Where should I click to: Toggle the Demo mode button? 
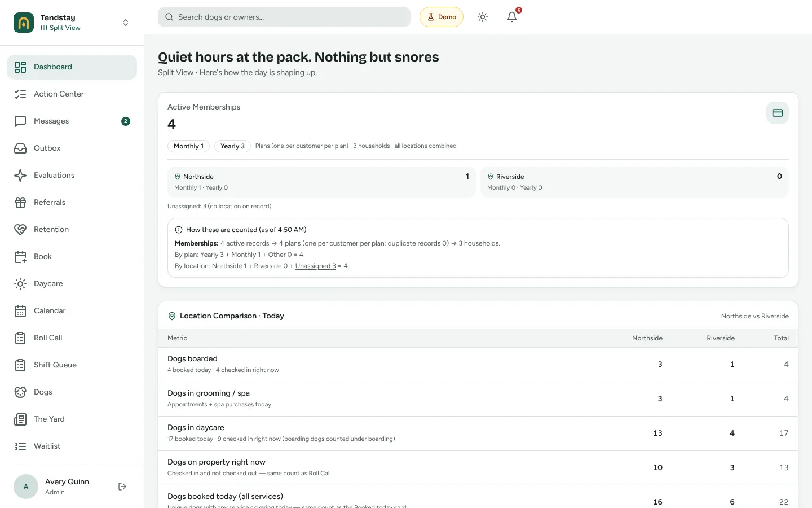coord(442,17)
